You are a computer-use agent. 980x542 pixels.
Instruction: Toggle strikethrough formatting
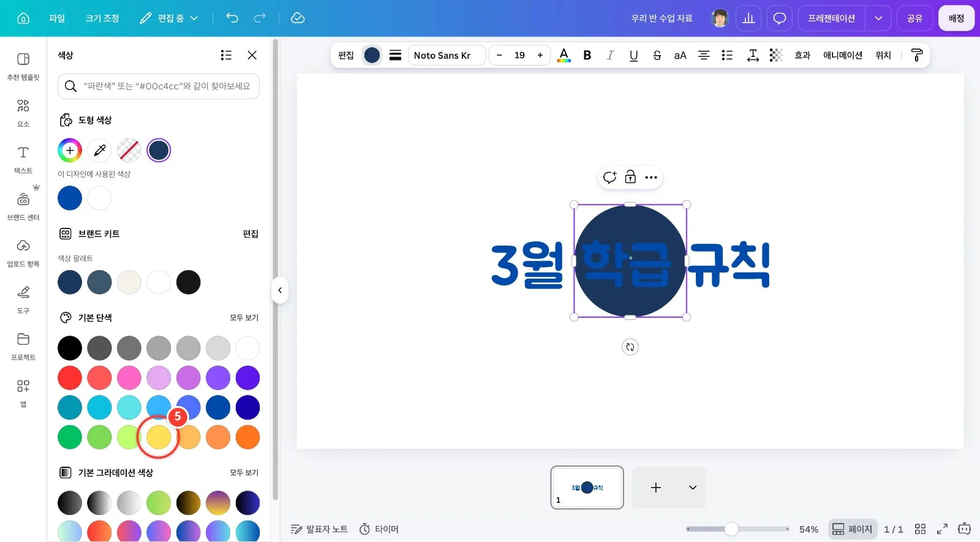tap(657, 55)
